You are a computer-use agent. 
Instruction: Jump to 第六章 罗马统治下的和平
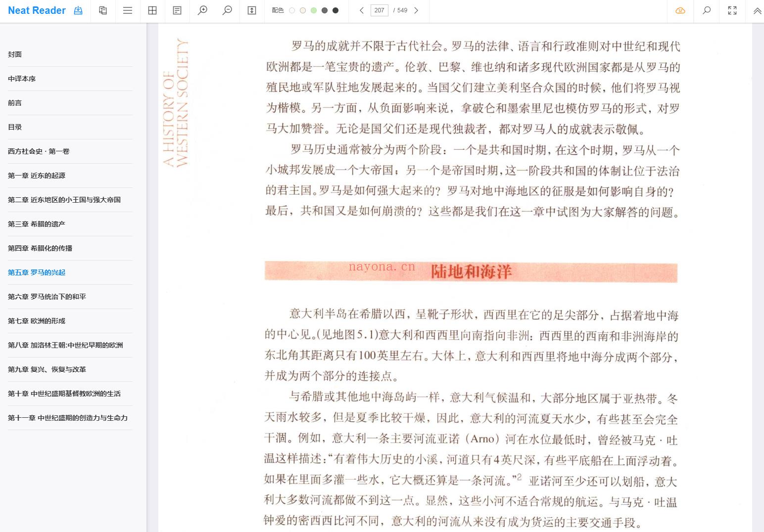70,297
